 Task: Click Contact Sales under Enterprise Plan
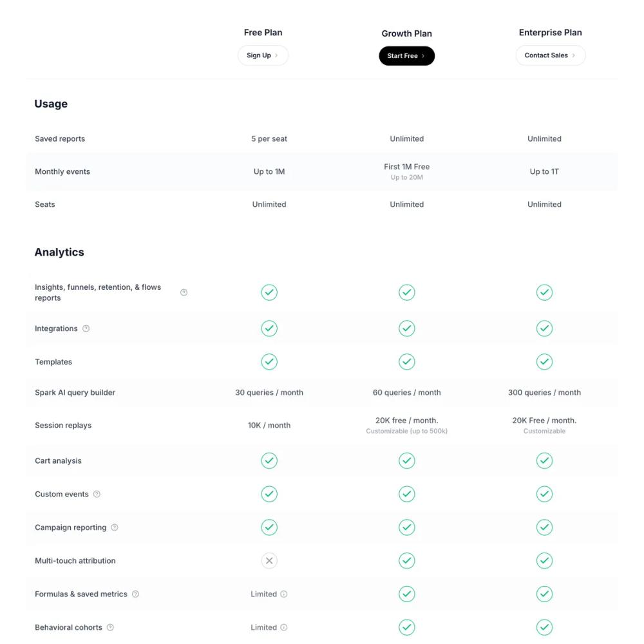[551, 55]
